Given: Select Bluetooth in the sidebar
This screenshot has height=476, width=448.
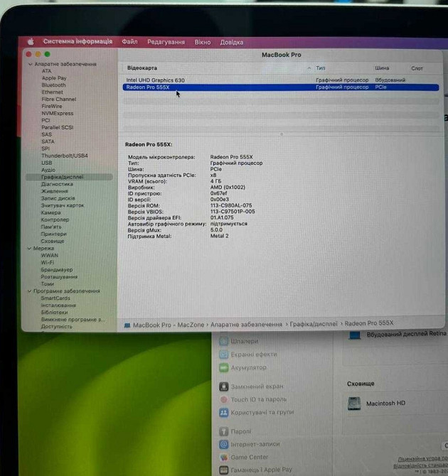Looking at the screenshot, I should pyautogui.click(x=54, y=85).
